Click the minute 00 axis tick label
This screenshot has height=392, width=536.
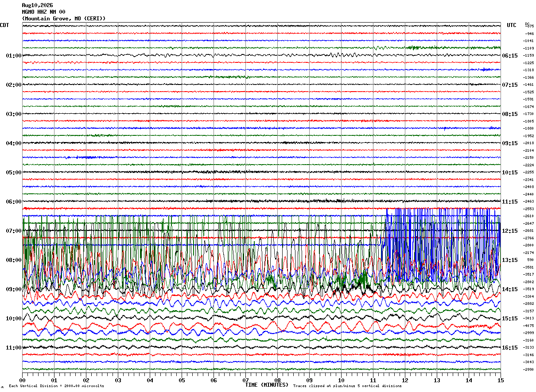coord(22,380)
